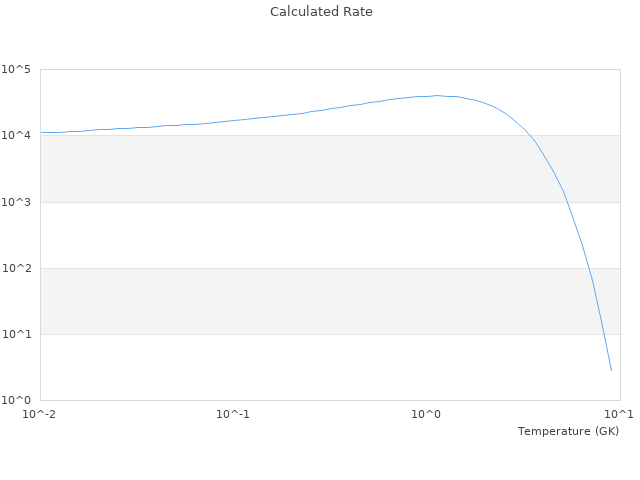The height and width of the screenshot is (480, 640).
Task: Click the 10^-1 x-axis tick label
Action: [x=233, y=414]
